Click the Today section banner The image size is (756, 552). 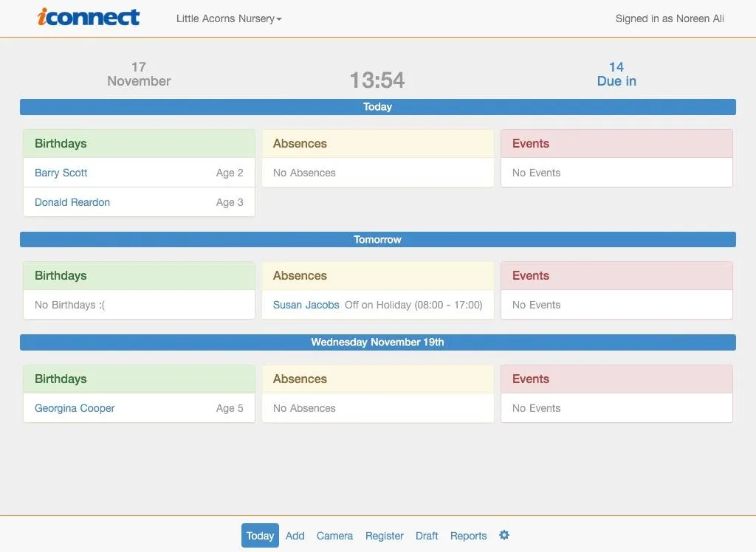[377, 106]
